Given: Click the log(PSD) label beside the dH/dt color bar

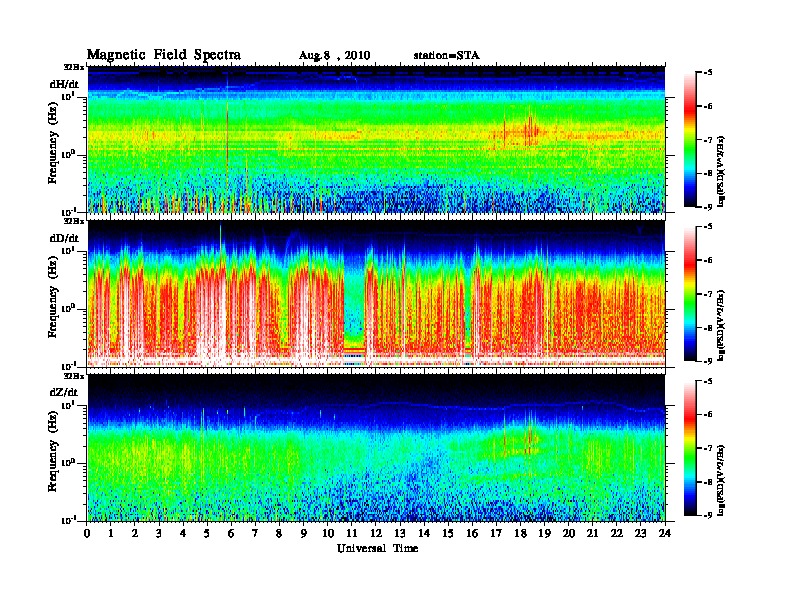Looking at the screenshot, I should (x=721, y=171).
